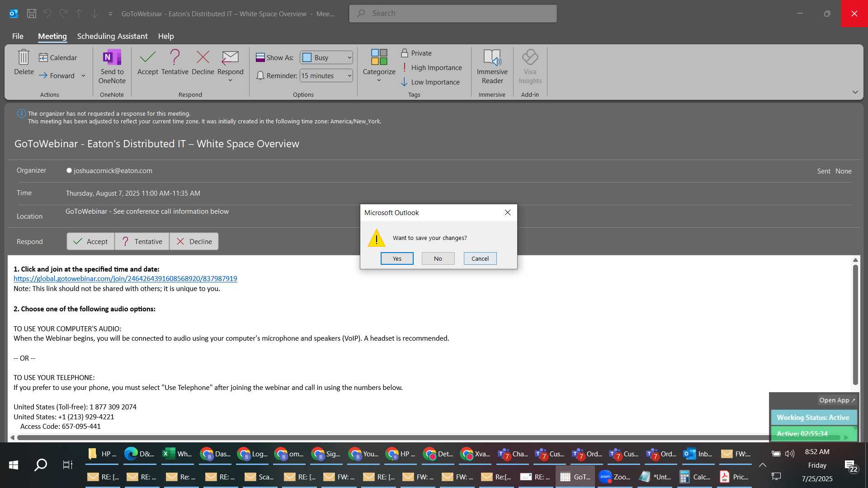868x488 pixels.
Task: Open Customize Quick Access Toolbar dropdown
Action: pyautogui.click(x=110, y=14)
